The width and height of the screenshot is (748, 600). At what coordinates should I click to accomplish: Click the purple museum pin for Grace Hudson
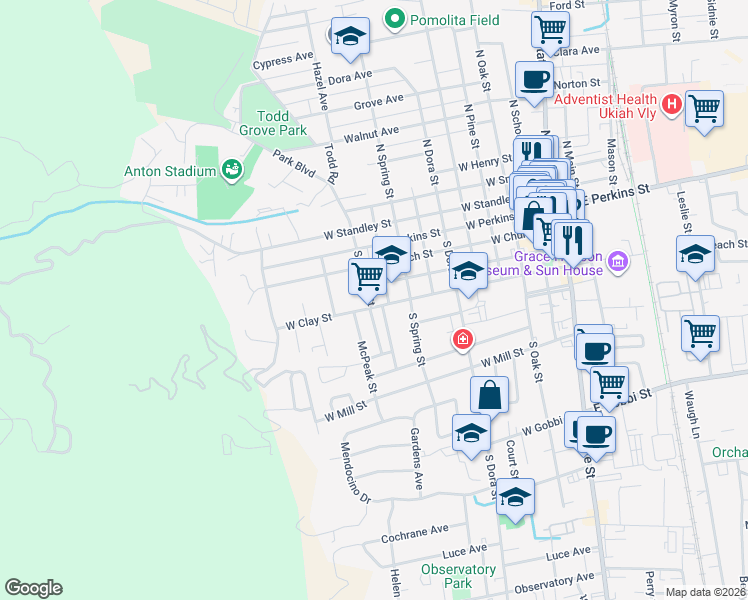[x=618, y=263]
